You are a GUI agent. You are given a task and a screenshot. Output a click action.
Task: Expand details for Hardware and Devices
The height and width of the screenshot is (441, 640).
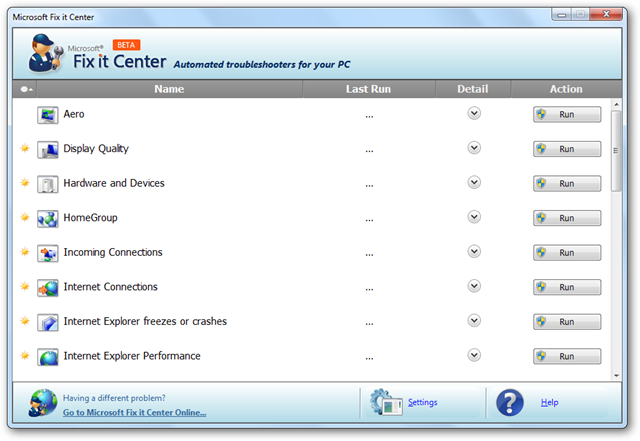474,183
